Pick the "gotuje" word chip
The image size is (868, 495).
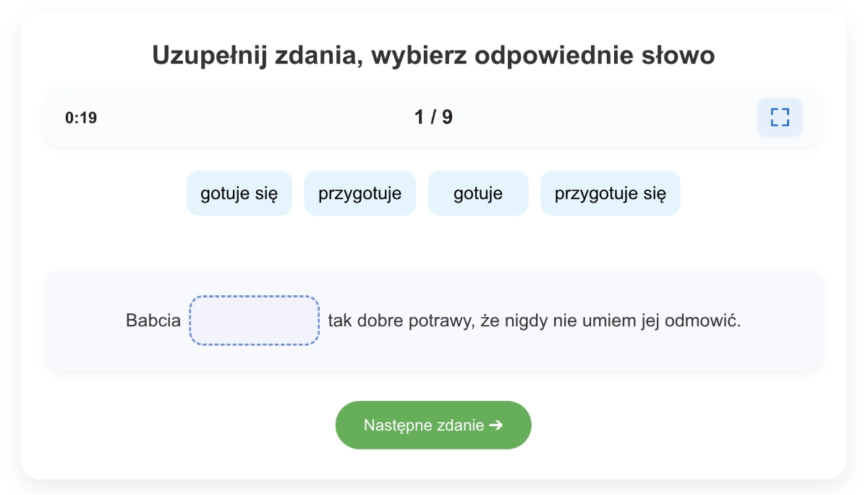point(478,193)
